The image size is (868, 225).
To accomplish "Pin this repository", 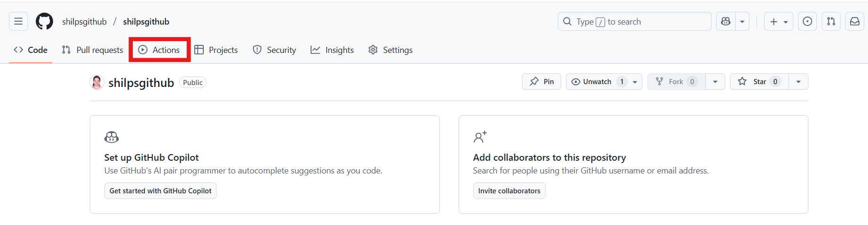I will pyautogui.click(x=541, y=82).
